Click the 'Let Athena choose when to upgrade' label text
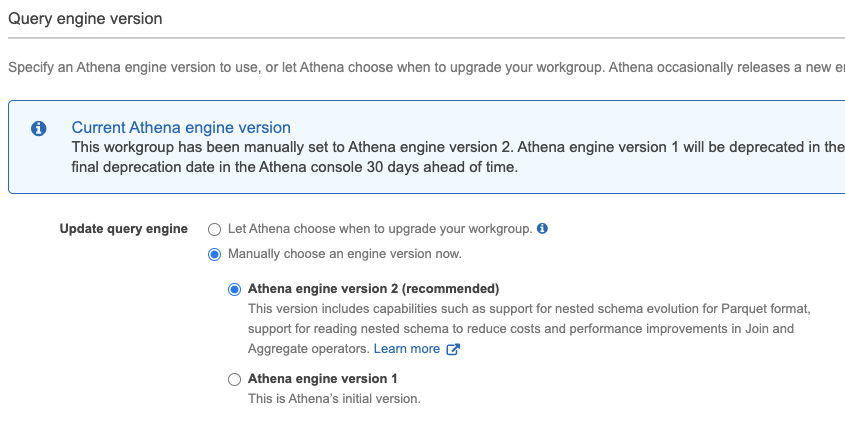Viewport: 845px width, 422px height. tap(379, 229)
